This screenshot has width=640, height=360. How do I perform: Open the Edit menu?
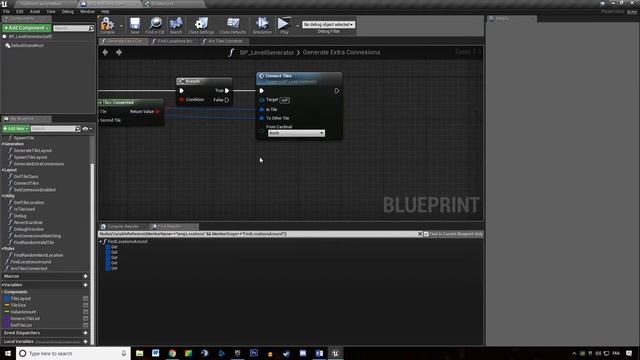tap(20, 11)
